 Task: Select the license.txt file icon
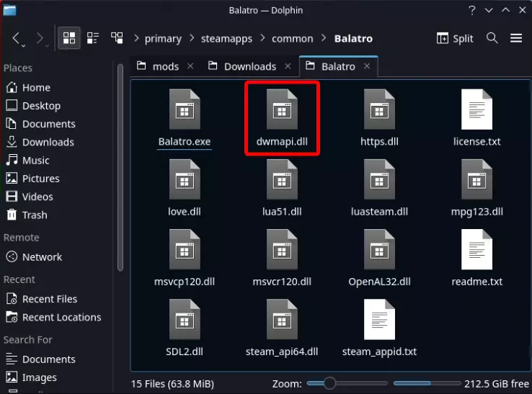[476, 109]
